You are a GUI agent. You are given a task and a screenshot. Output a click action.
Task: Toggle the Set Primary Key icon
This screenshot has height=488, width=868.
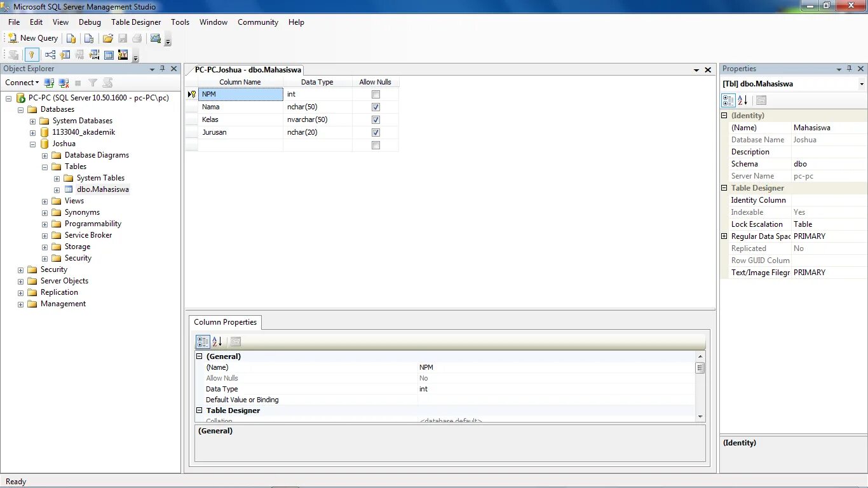coord(32,55)
